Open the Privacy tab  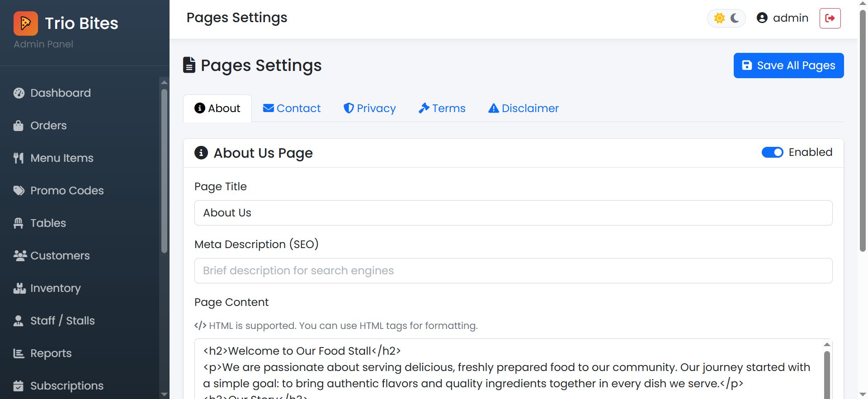point(370,108)
